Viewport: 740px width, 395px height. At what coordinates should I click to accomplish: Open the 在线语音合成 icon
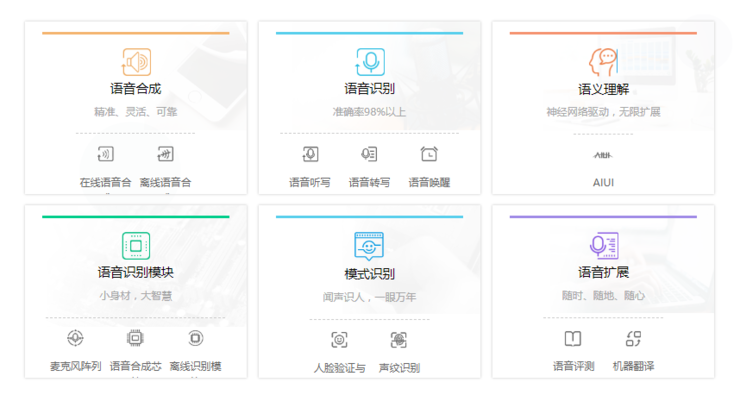click(x=105, y=154)
